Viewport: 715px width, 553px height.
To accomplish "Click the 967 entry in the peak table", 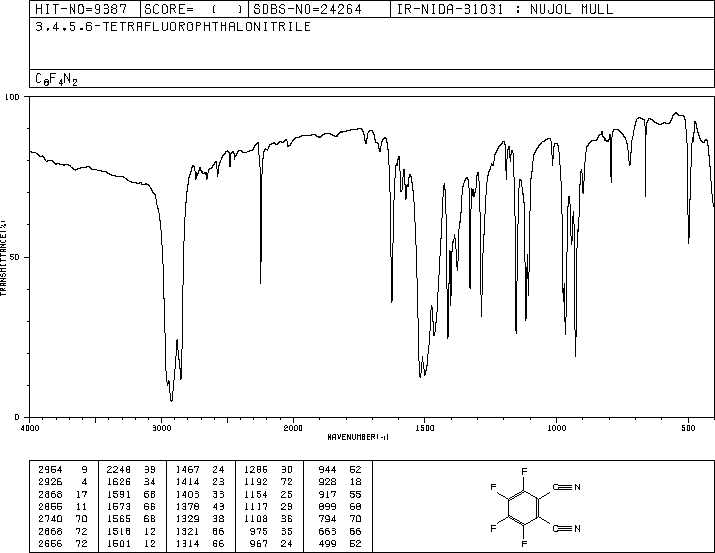I will pos(259,543).
